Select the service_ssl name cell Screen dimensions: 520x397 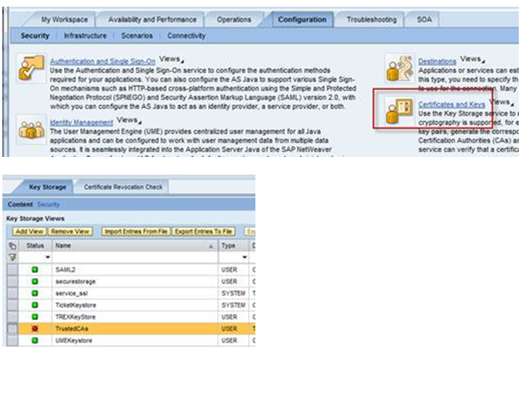135,293
